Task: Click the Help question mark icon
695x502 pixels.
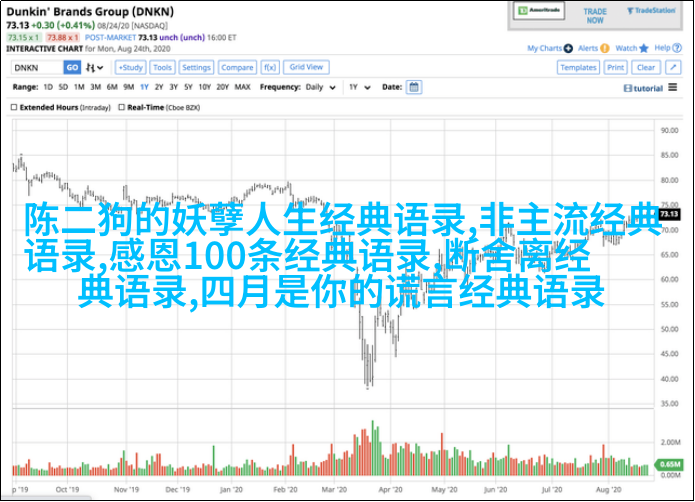Action: tap(677, 48)
